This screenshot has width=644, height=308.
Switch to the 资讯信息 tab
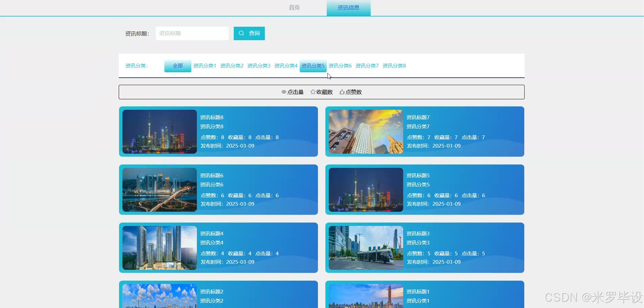click(x=348, y=7)
